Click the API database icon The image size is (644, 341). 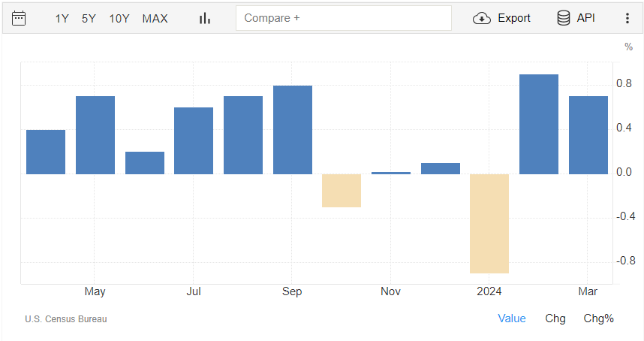(563, 18)
